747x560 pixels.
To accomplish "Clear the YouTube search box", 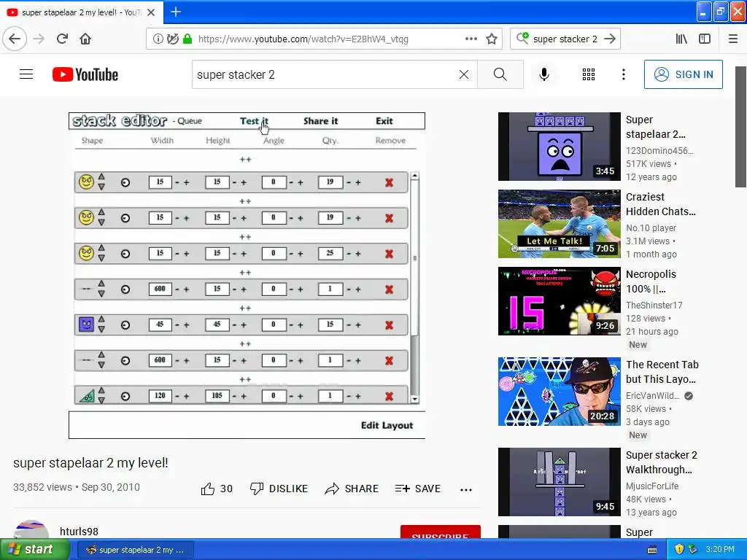I will click(x=463, y=74).
